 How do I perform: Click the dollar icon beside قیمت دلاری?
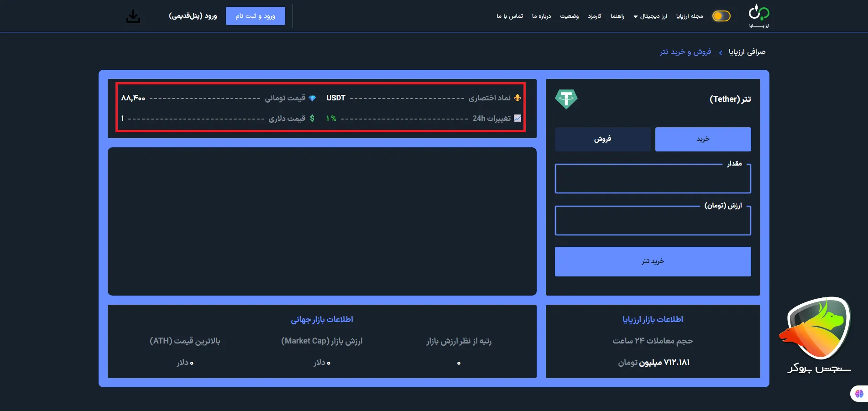(313, 118)
